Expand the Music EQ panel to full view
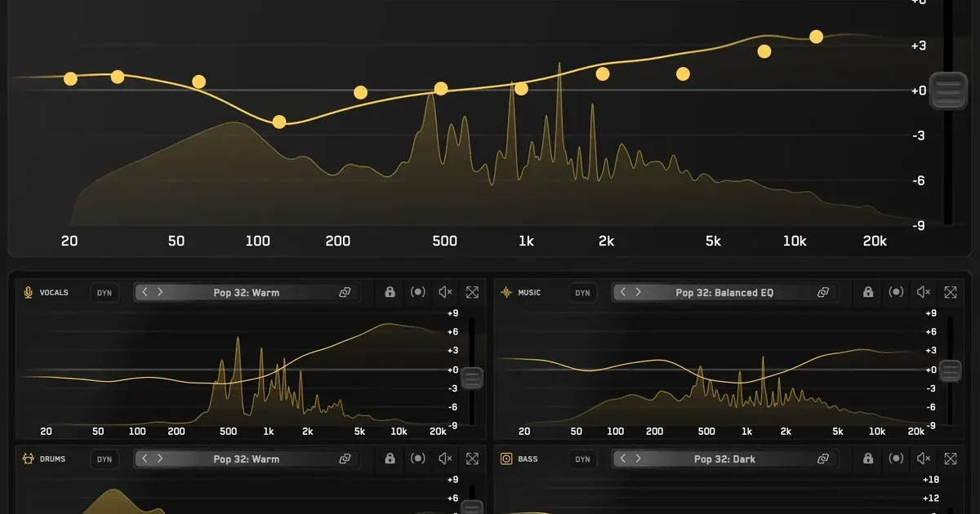Screen dimensions: 980x514 tap(950, 292)
